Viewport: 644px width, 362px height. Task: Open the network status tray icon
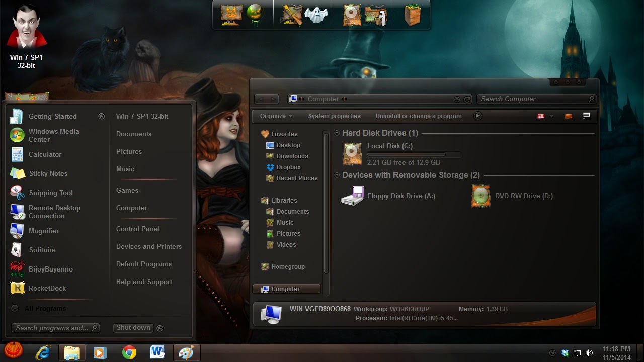tap(577, 353)
